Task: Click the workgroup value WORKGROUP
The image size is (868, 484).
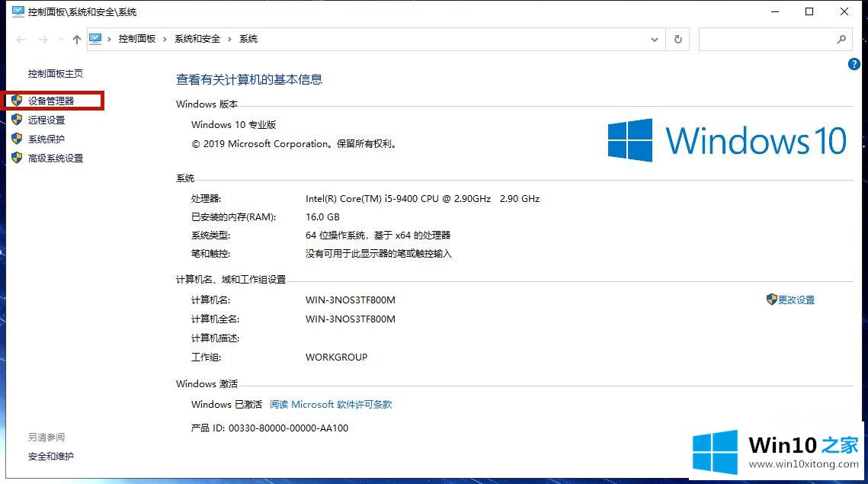Action: [x=337, y=357]
